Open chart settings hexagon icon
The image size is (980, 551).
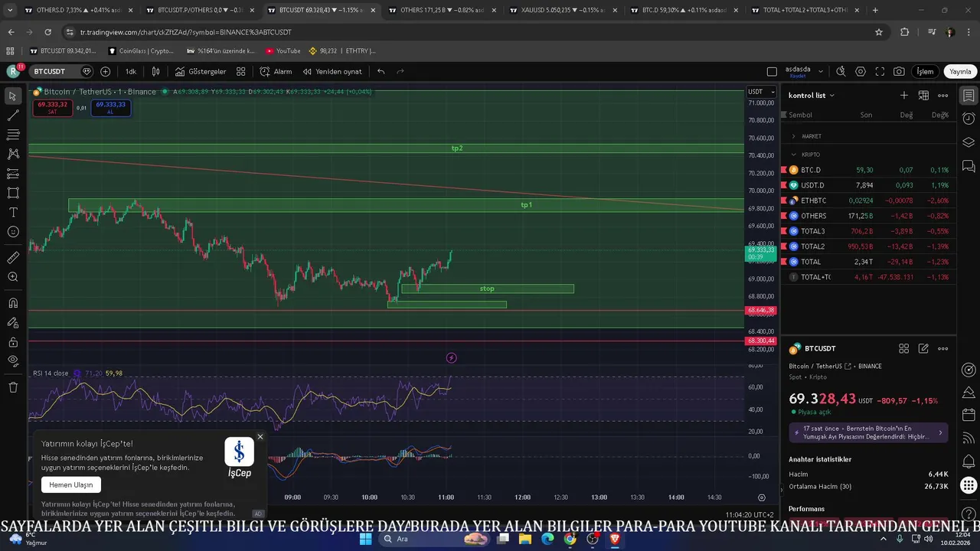(x=861, y=71)
